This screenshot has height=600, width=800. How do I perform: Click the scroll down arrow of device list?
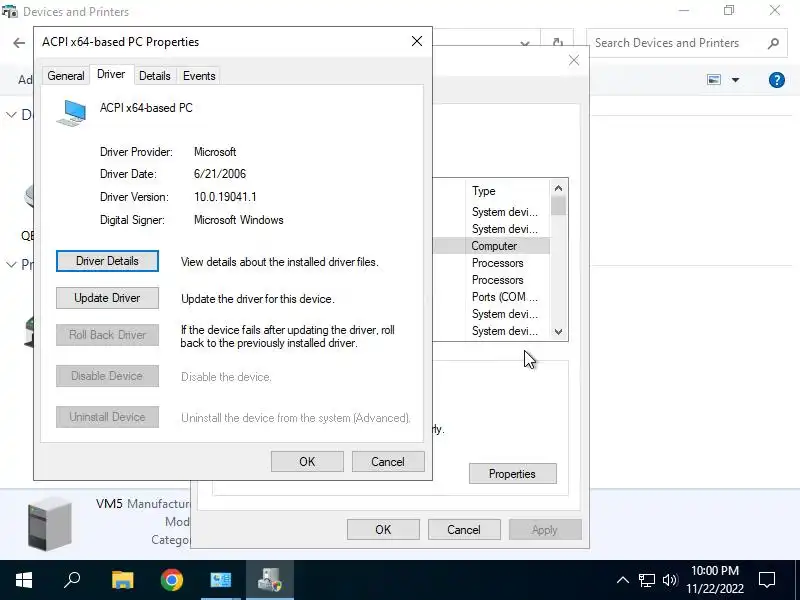pos(558,332)
